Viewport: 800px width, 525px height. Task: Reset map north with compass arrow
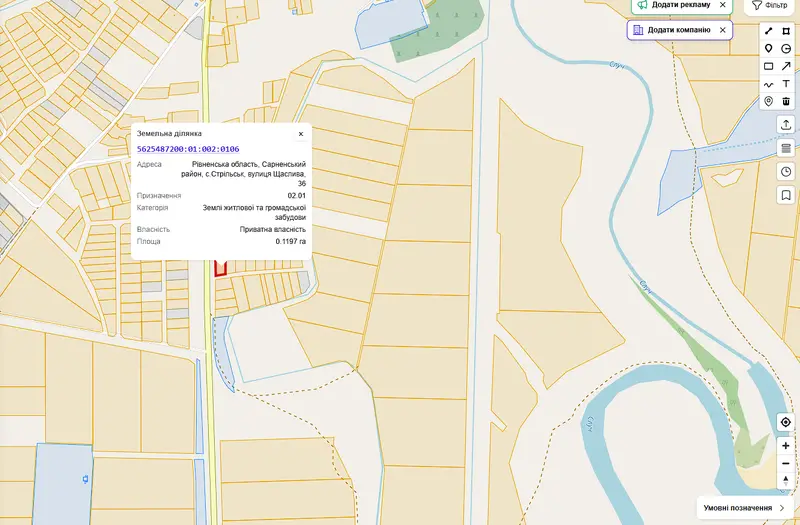(786, 481)
